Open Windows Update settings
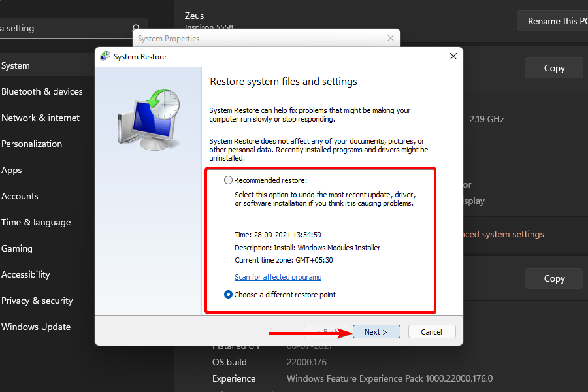This screenshot has width=588, height=392. (36, 327)
